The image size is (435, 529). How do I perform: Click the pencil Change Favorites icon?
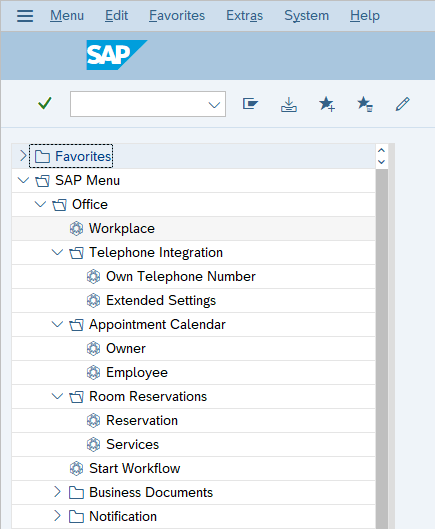coord(403,104)
